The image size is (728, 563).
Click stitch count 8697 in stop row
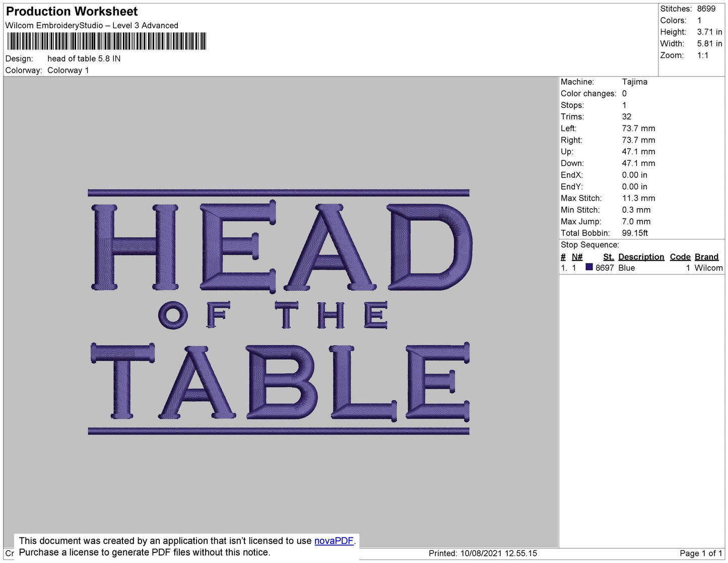click(605, 268)
